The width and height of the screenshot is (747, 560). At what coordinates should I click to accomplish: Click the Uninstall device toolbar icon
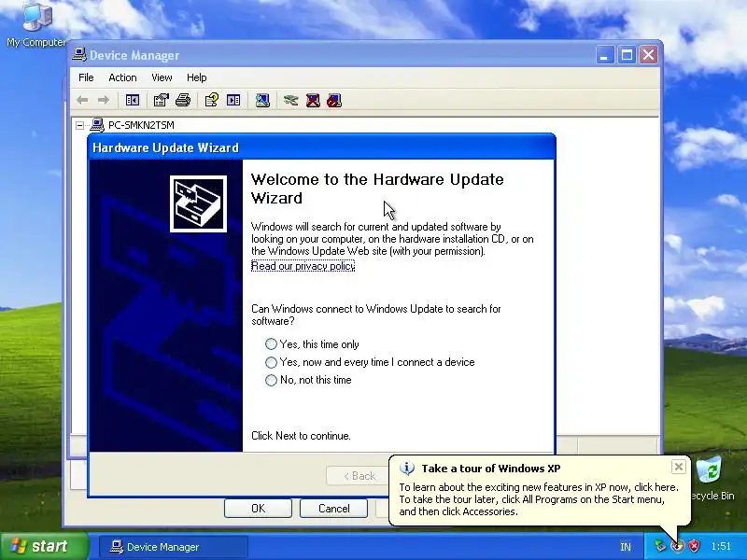(x=313, y=100)
